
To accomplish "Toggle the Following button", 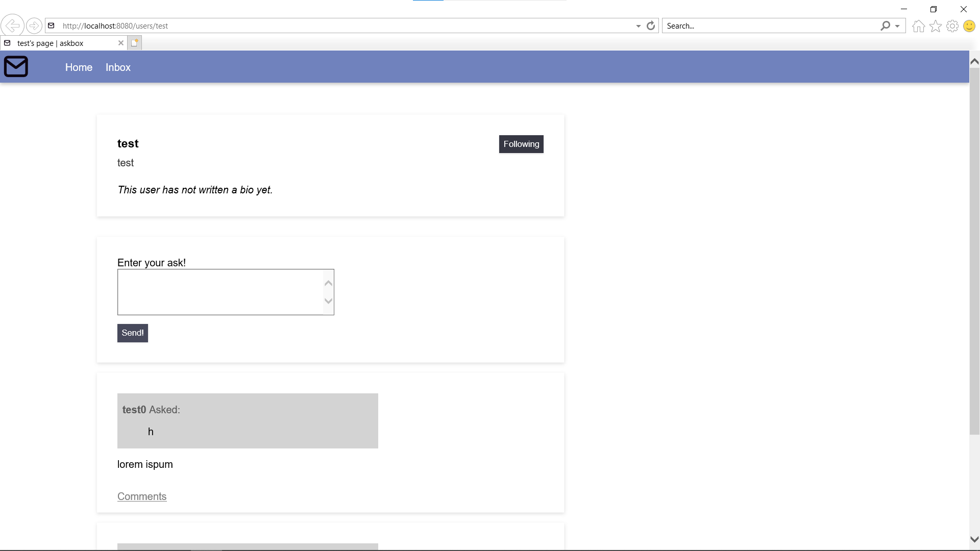I will click(521, 144).
